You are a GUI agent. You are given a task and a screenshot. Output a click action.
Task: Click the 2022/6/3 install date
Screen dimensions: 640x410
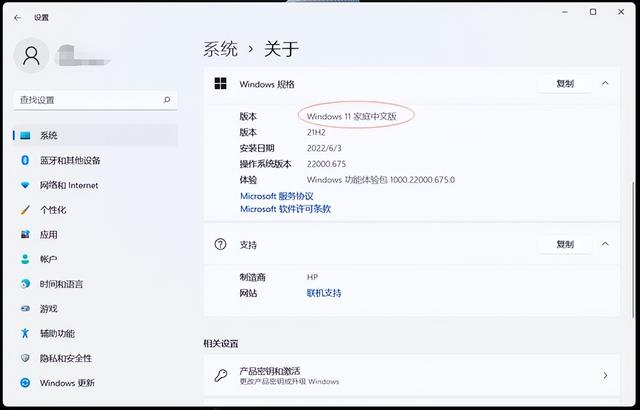pyautogui.click(x=324, y=148)
